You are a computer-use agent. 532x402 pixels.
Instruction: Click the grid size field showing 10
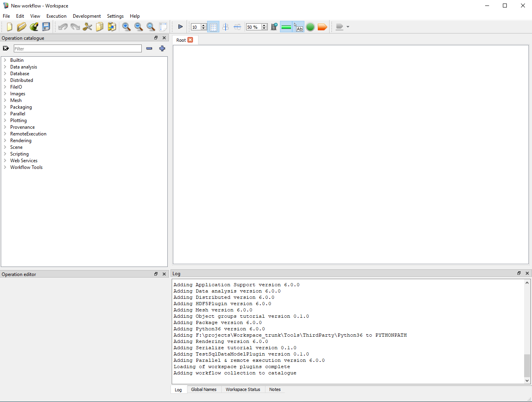pos(196,27)
